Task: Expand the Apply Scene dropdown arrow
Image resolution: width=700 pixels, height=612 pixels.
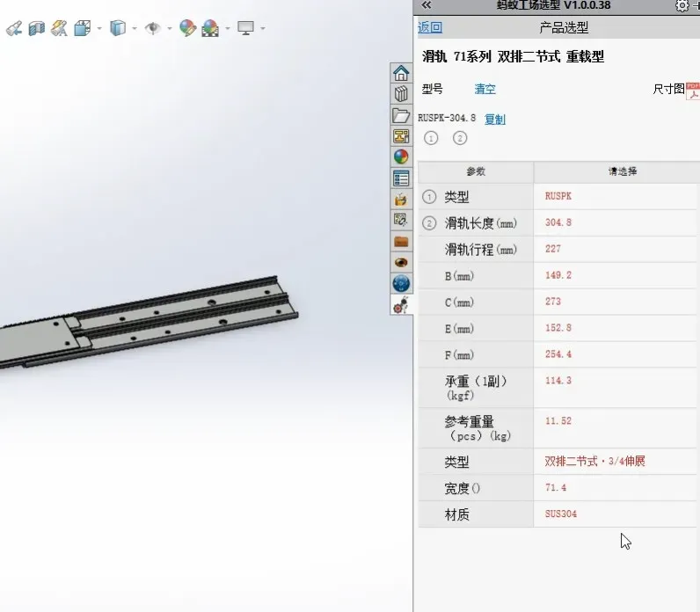Action: tap(228, 28)
